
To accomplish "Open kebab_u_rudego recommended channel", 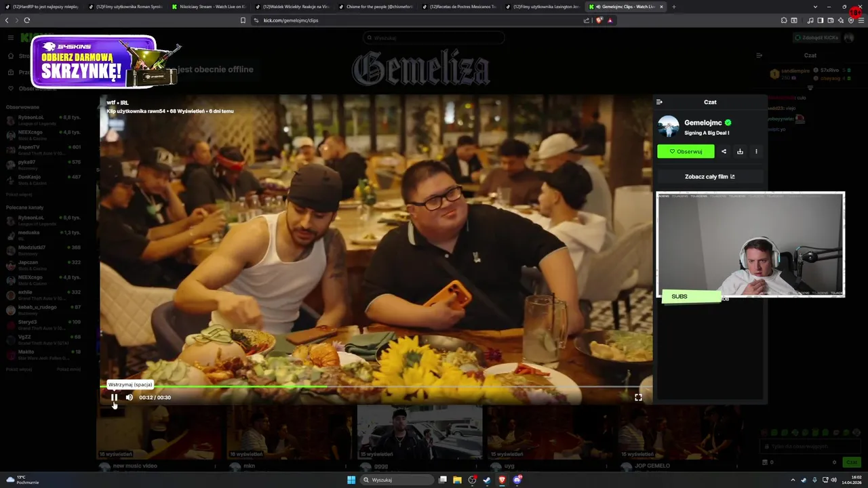I will pyautogui.click(x=43, y=310).
